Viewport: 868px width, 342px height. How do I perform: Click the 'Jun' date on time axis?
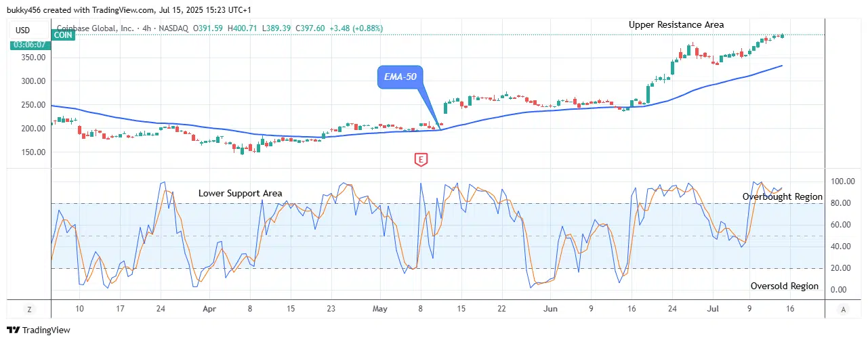pos(550,309)
